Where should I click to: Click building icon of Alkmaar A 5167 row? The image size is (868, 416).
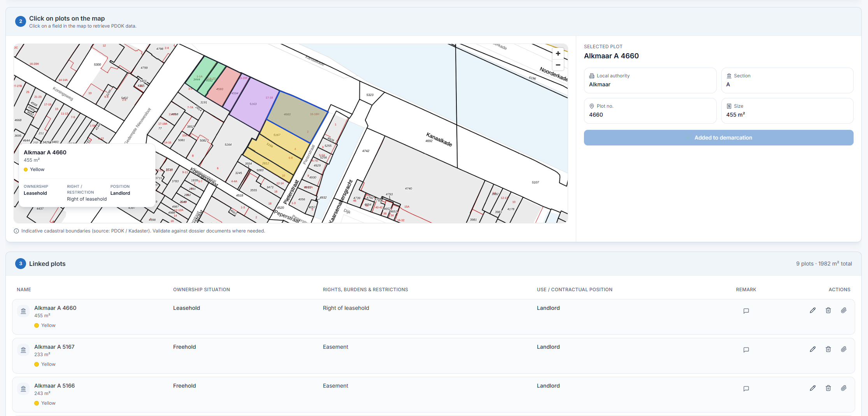click(23, 350)
